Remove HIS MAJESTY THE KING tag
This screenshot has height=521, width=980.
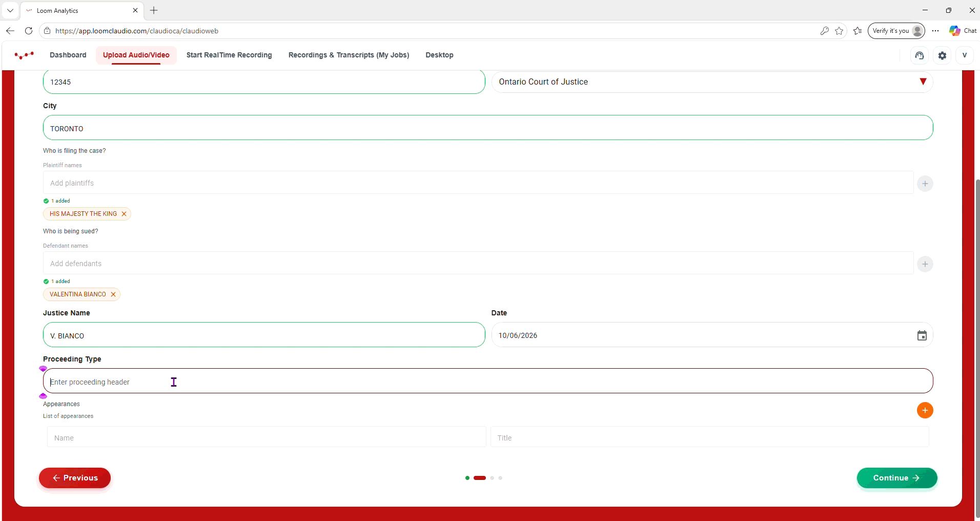(124, 214)
